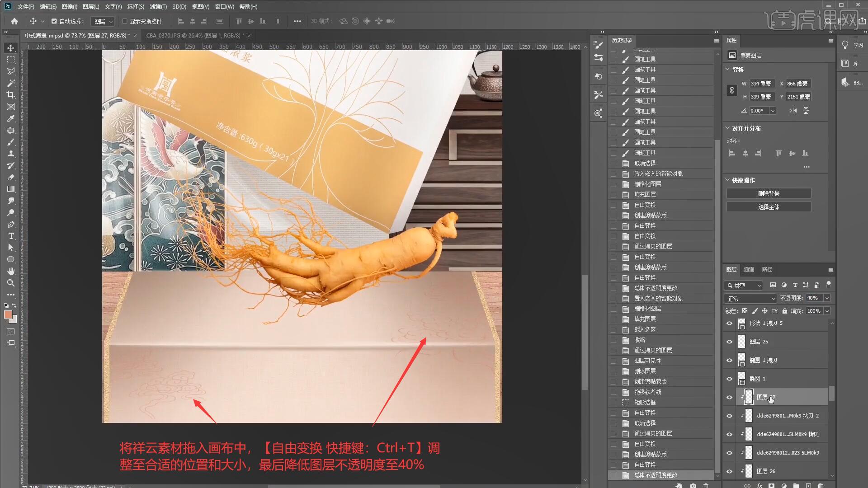Image resolution: width=868 pixels, height=488 pixels.
Task: Select the Rectangular Marquee tool
Action: [11, 60]
